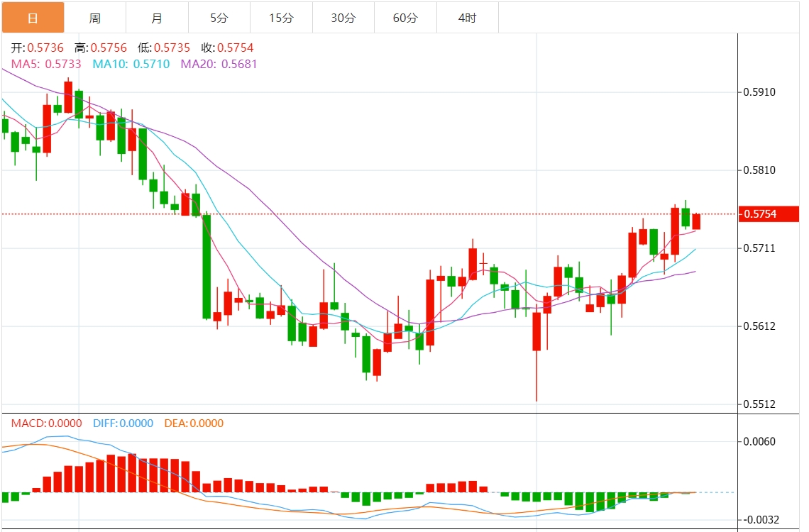Select the MA10: 0.5710 indicator label
Screen dimensions: 809x532
tap(131, 64)
